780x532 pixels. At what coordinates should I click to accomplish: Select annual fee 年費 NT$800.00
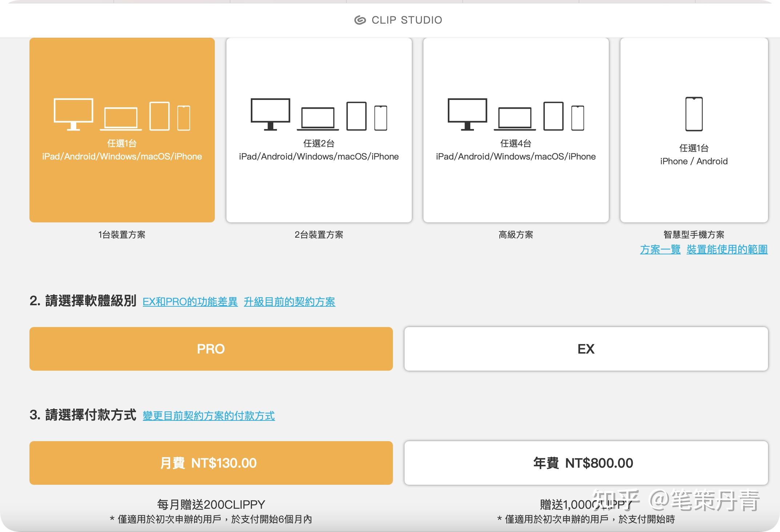point(586,463)
